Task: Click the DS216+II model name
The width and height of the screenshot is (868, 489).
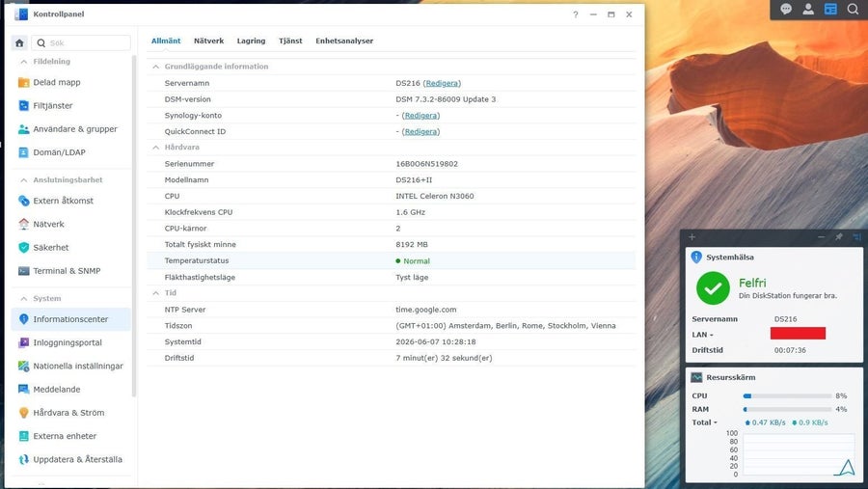Action: [414, 180]
